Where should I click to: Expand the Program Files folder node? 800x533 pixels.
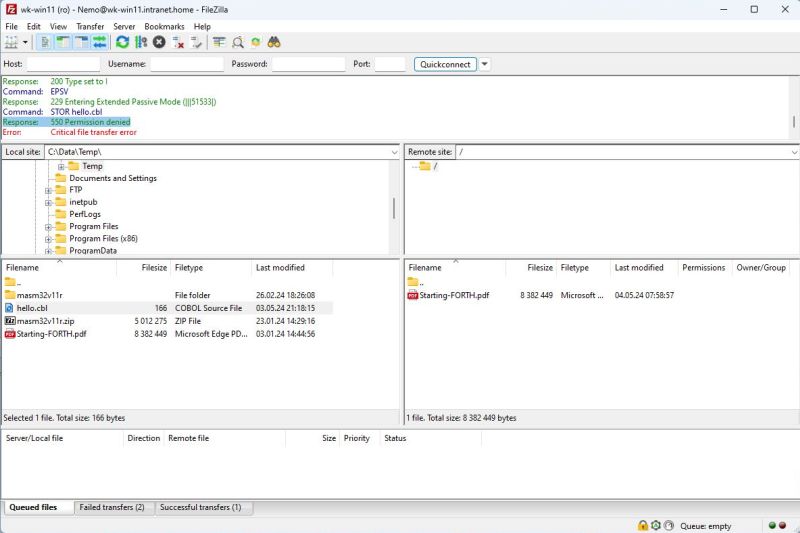click(48, 227)
